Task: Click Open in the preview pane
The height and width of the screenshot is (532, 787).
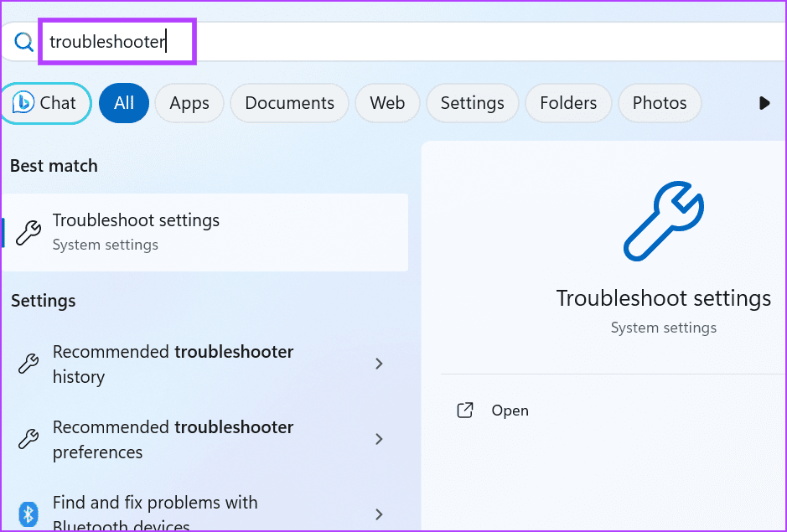Action: click(x=510, y=411)
